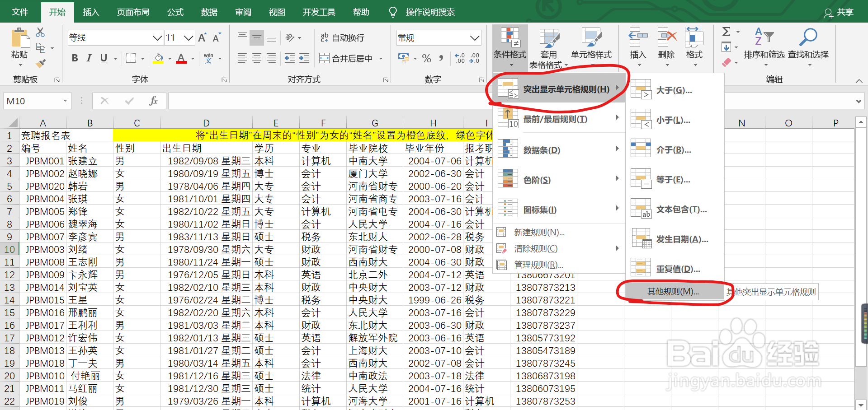The height and width of the screenshot is (410, 868).
Task: Switch to the 插入 ribbon tab
Action: tap(90, 12)
